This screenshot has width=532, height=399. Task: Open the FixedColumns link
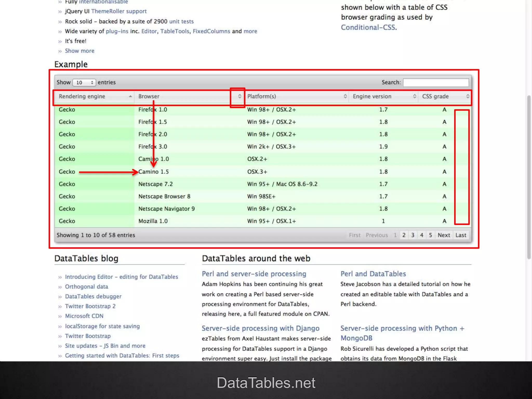click(x=211, y=31)
